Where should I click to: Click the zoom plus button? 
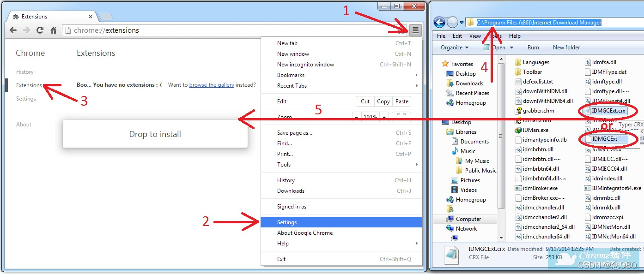384,117
